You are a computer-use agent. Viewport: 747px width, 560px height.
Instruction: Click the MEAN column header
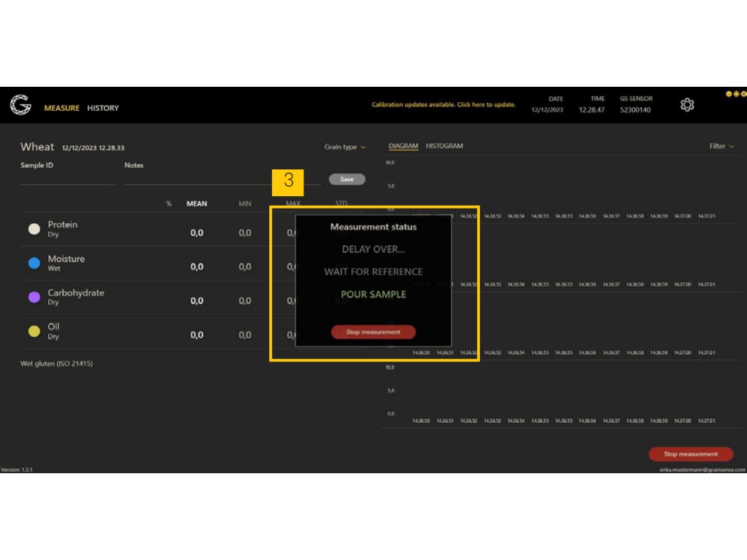coord(196,203)
